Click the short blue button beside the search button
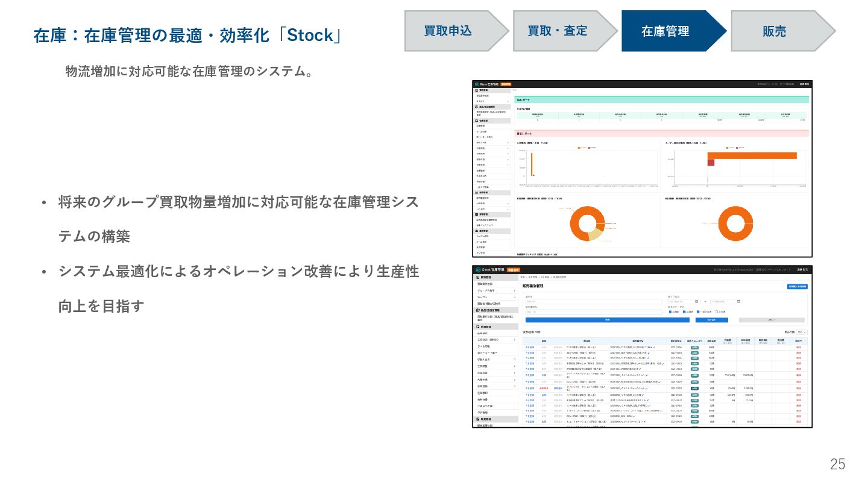Screen dimensions: 868x488 (712, 320)
